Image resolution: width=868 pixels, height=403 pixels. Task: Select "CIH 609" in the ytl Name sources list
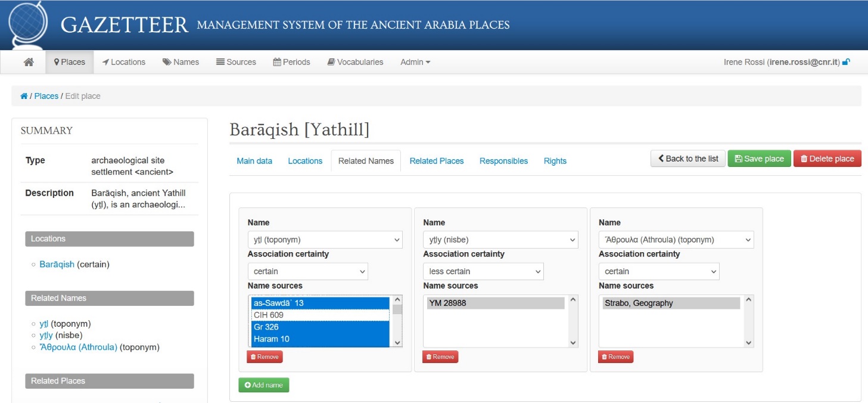click(x=274, y=315)
